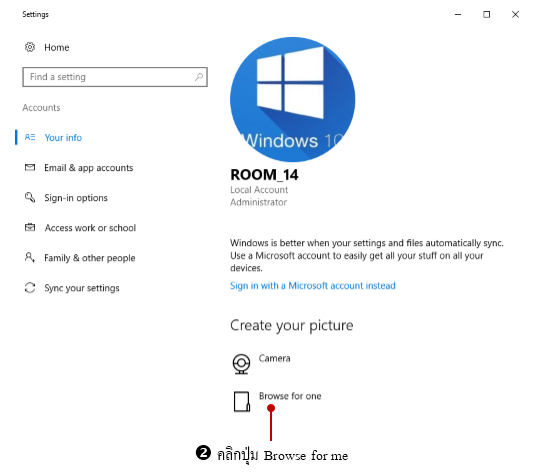Image resolution: width=535 pixels, height=475 pixels.
Task: Click the Sign-in options key icon
Action: pyautogui.click(x=30, y=197)
